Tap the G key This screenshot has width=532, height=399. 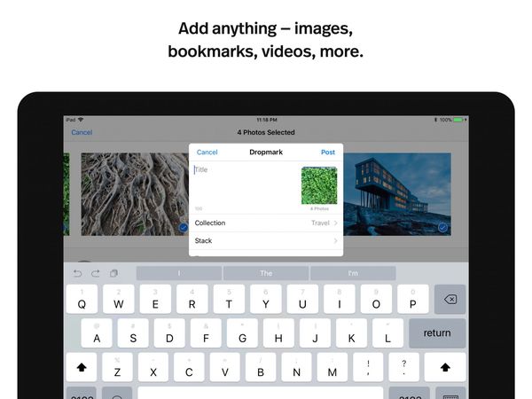242,333
